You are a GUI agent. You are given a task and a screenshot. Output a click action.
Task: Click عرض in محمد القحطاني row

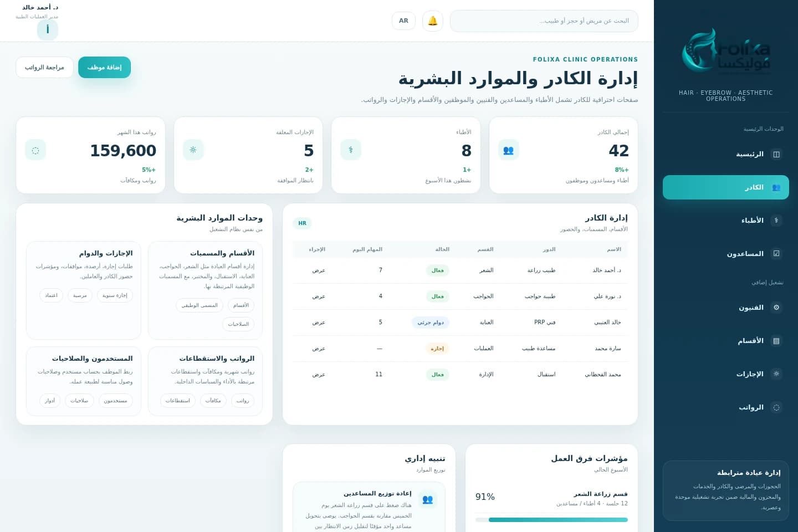319,375
